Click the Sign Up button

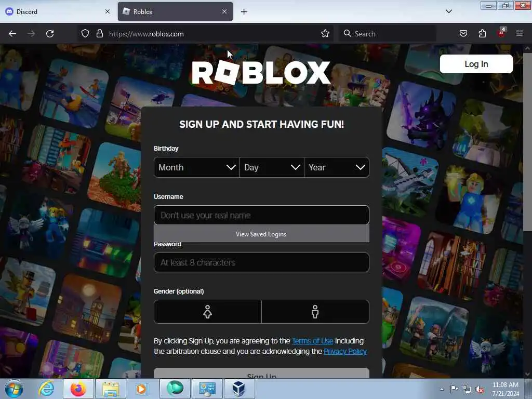tap(261, 374)
